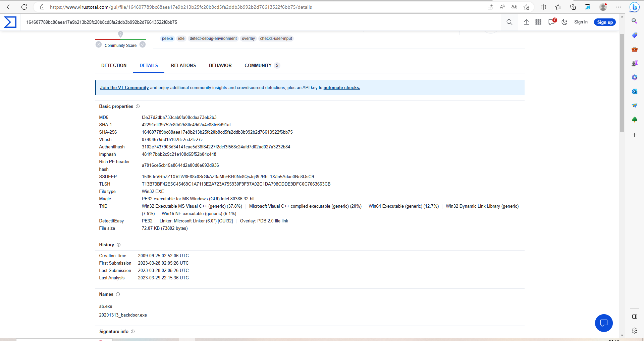Image resolution: width=644 pixels, height=341 pixels.
Task: Vote harmless with the Community Score check
Action: point(143,44)
